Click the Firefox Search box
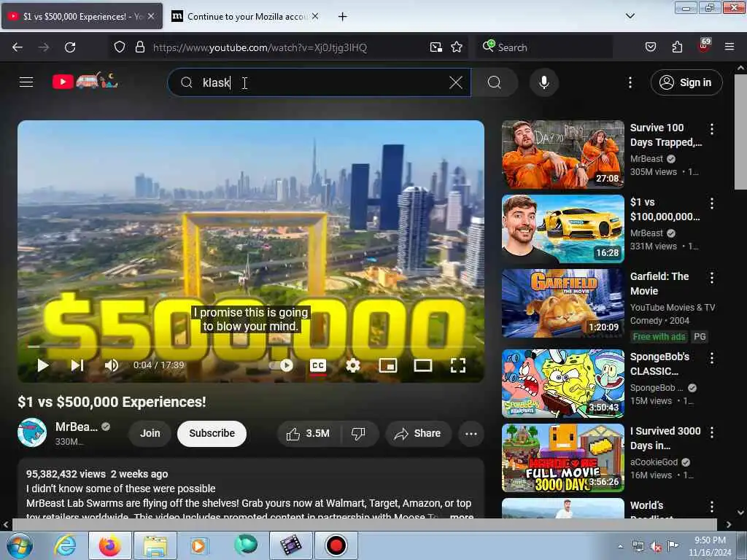 (x=544, y=47)
